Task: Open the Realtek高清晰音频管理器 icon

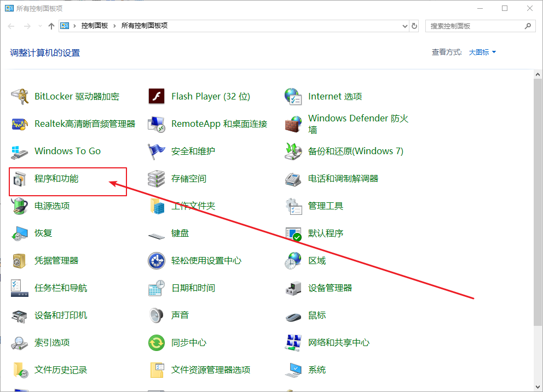Action: click(x=20, y=124)
